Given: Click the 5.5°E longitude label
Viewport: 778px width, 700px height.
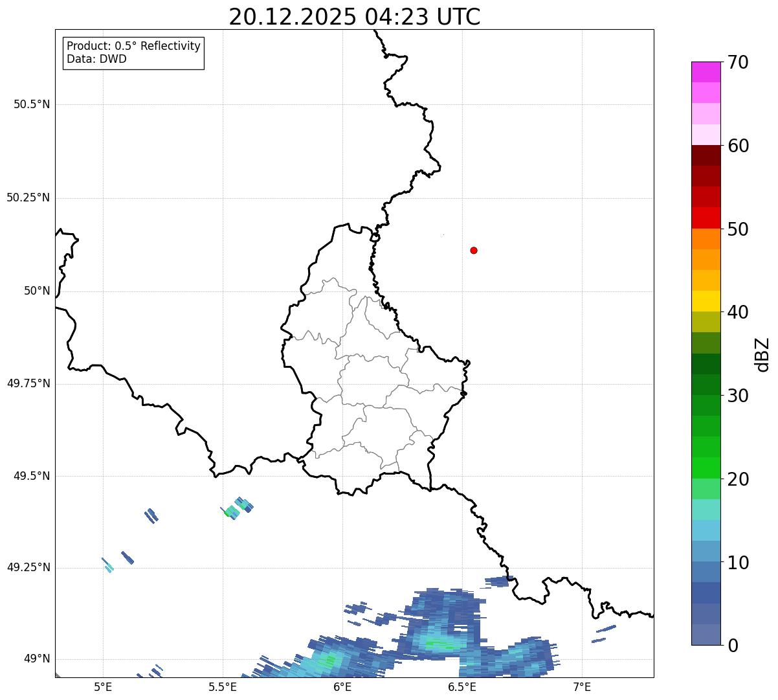Looking at the screenshot, I should coord(223,687).
